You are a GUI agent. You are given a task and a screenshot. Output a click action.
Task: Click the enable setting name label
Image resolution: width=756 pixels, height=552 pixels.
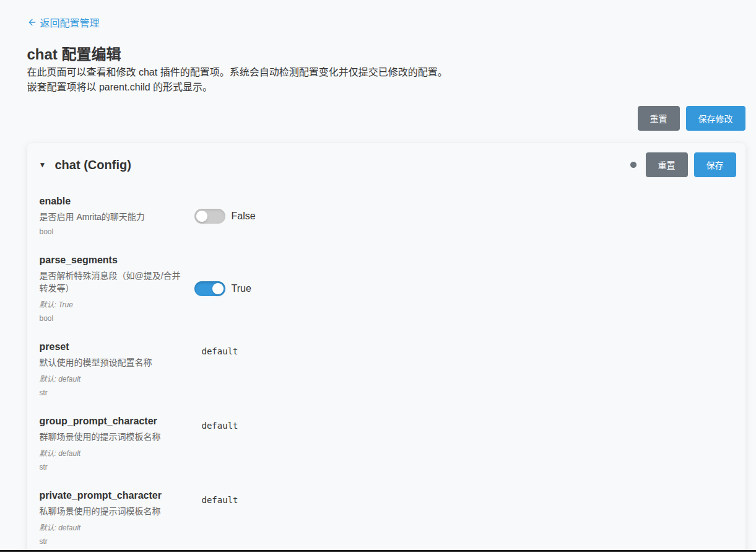55,201
